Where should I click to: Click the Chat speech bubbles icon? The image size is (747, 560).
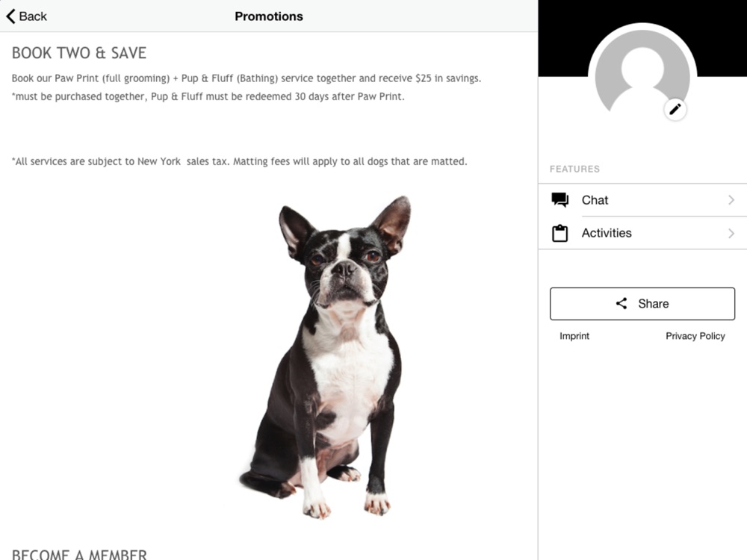(560, 200)
